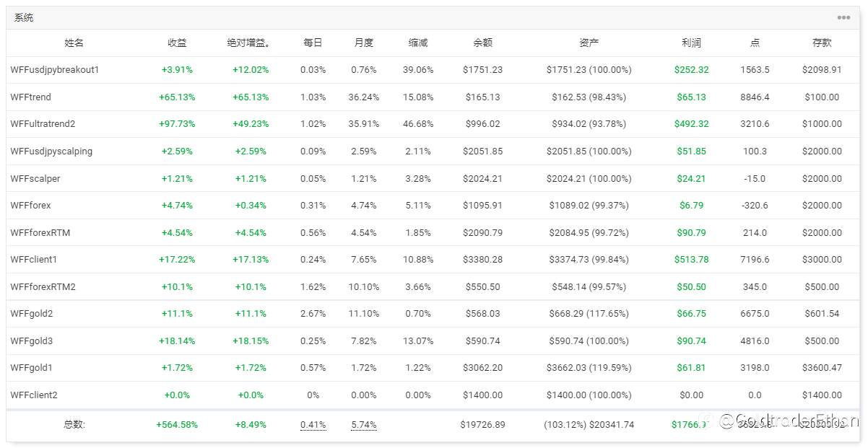The image size is (868, 448).
Task: Click WFFusdjpybreakout1 absolute gain +12.02%
Action: click(251, 70)
